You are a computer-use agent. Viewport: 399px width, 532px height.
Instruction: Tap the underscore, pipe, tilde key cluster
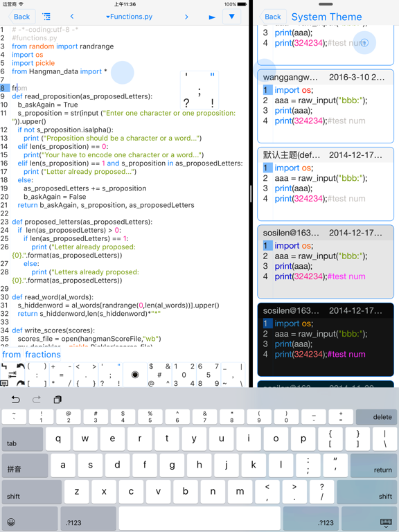(x=233, y=375)
